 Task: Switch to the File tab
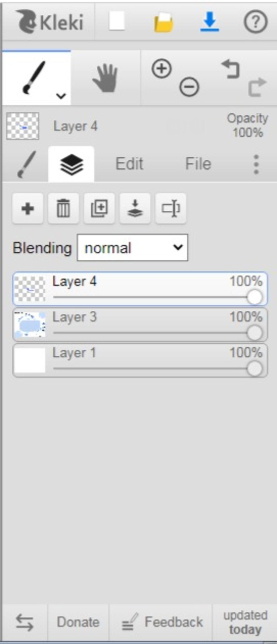click(198, 164)
